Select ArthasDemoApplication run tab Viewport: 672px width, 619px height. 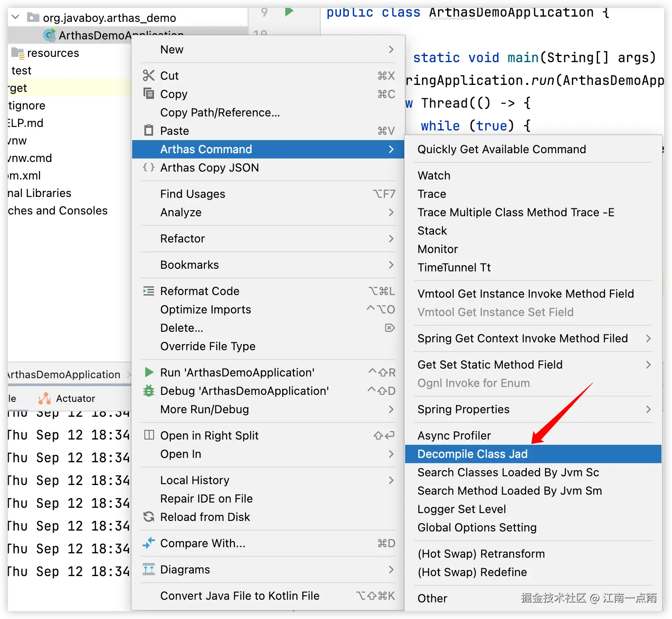tap(65, 375)
